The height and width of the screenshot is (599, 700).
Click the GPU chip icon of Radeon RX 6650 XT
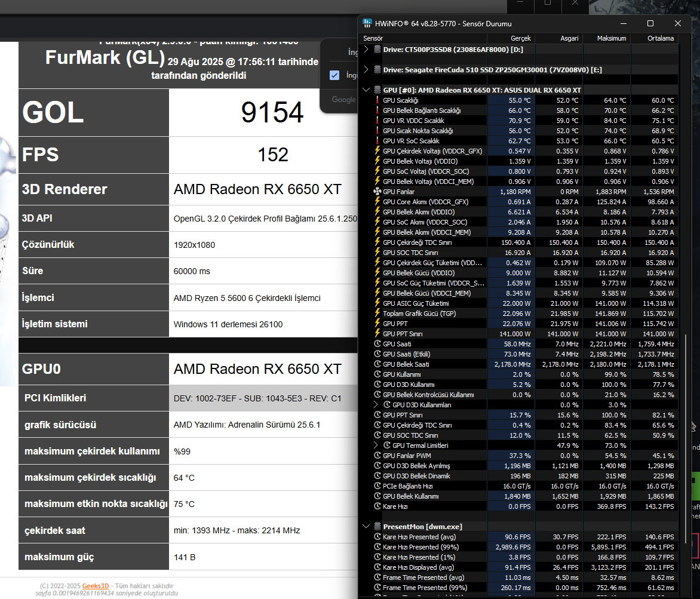click(377, 90)
